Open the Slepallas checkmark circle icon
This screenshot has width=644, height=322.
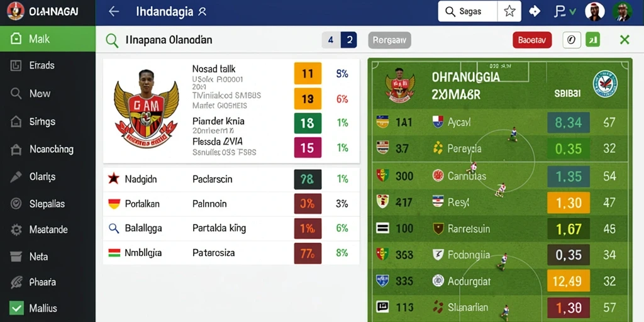point(16,204)
